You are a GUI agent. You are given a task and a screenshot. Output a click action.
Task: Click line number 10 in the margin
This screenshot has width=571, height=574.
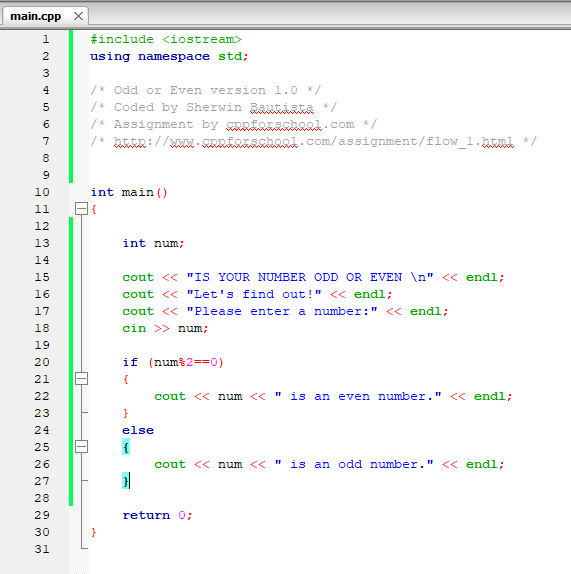[x=42, y=192]
